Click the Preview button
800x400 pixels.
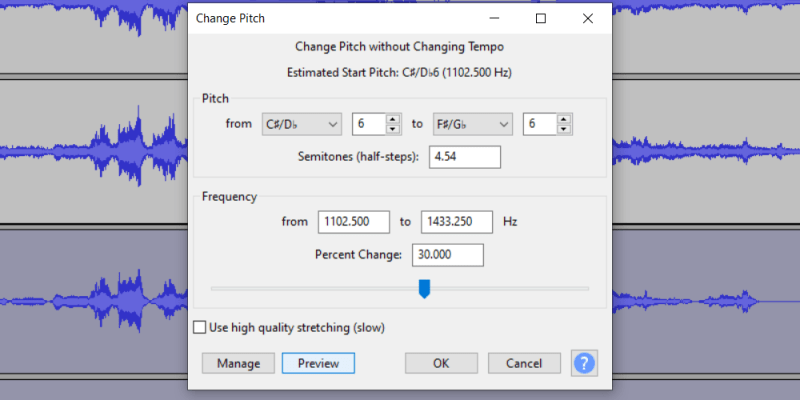pos(318,363)
